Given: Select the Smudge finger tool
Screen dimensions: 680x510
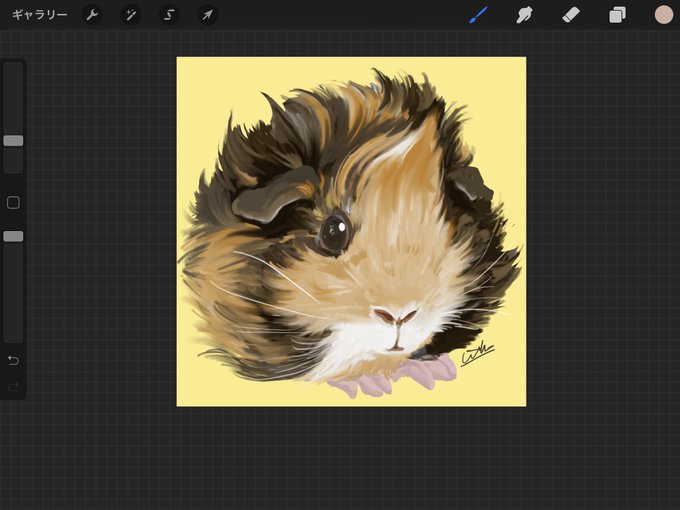Looking at the screenshot, I should tap(524, 15).
